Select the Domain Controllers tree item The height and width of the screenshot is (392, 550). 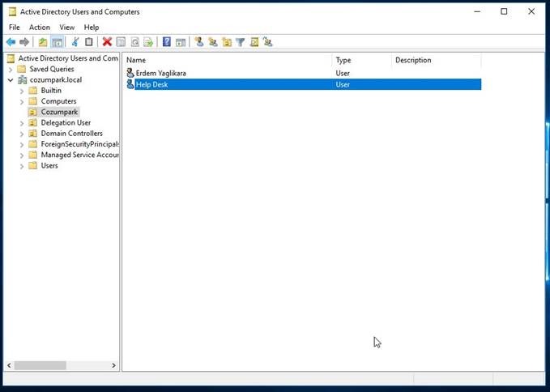tap(71, 134)
